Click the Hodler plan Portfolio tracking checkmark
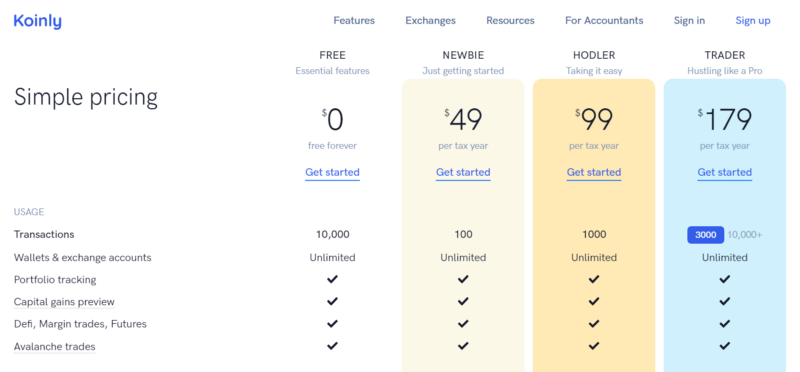The width and height of the screenshot is (800, 372). click(594, 279)
